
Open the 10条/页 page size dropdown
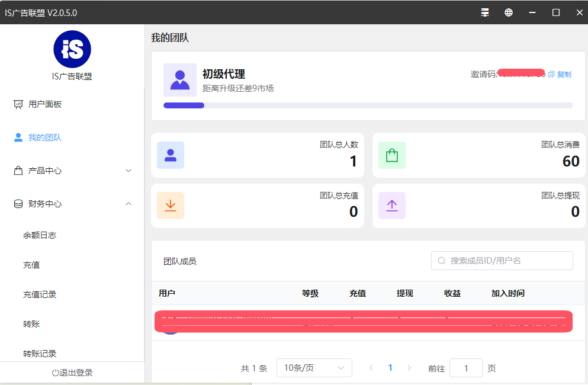point(314,368)
